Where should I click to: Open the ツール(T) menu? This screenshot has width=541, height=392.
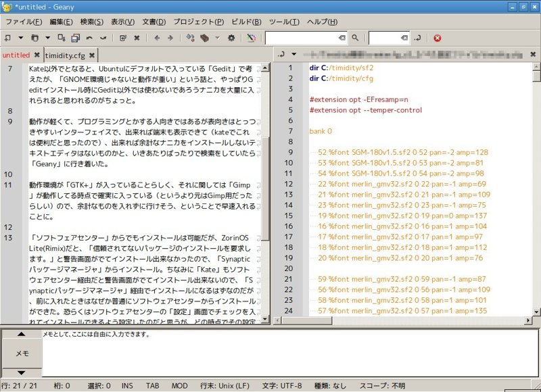coord(284,22)
